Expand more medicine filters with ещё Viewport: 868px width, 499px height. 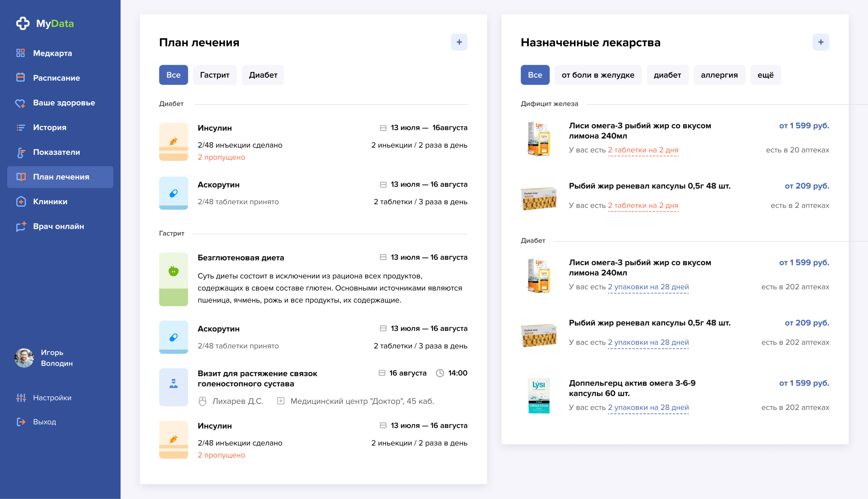[x=765, y=75]
